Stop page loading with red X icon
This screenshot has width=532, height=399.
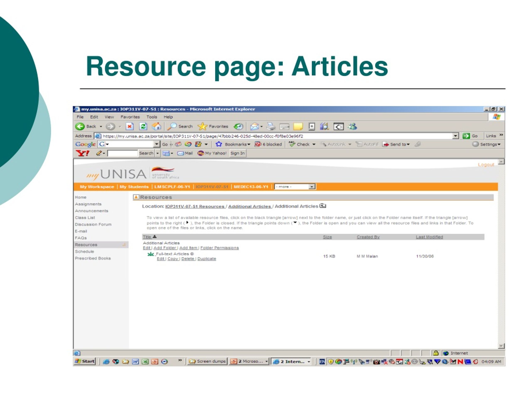129,126
